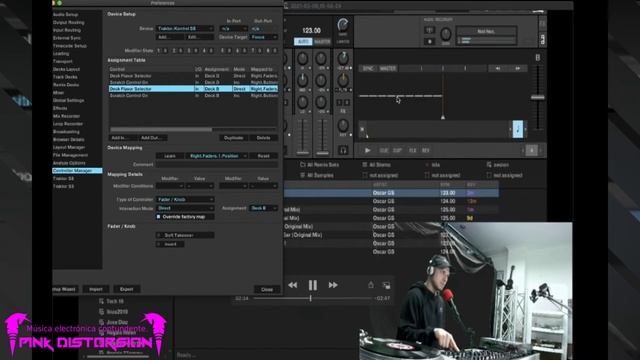
Task: Open the Assignment dropdown showing Deck B
Action: point(264,208)
